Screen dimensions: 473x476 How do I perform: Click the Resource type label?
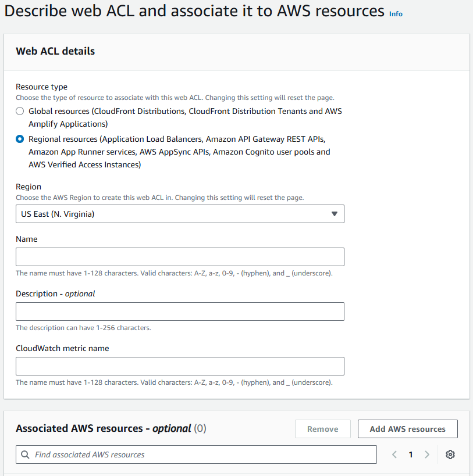(41, 87)
